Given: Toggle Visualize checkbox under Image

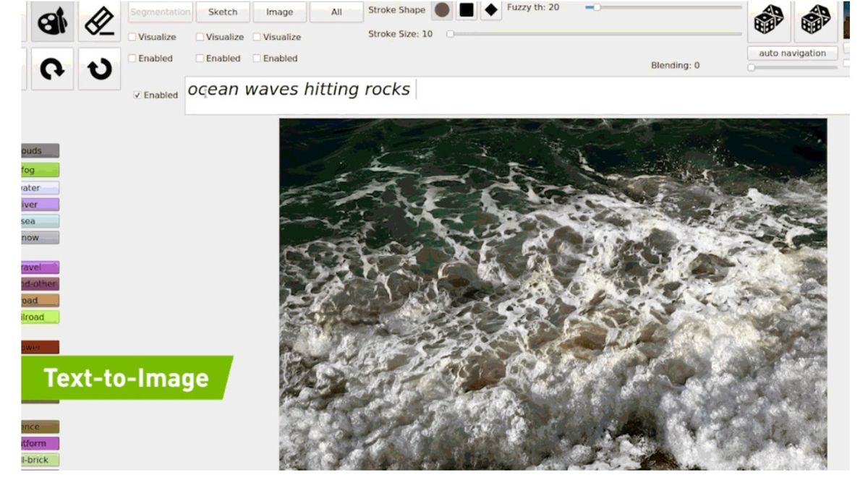Looking at the screenshot, I should (257, 37).
